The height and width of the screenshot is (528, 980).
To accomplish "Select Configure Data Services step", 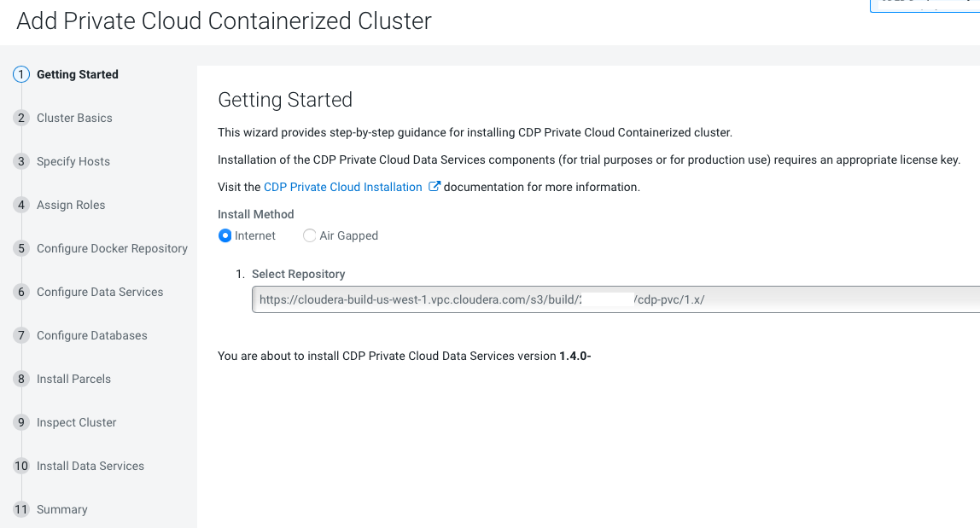I will [100, 292].
